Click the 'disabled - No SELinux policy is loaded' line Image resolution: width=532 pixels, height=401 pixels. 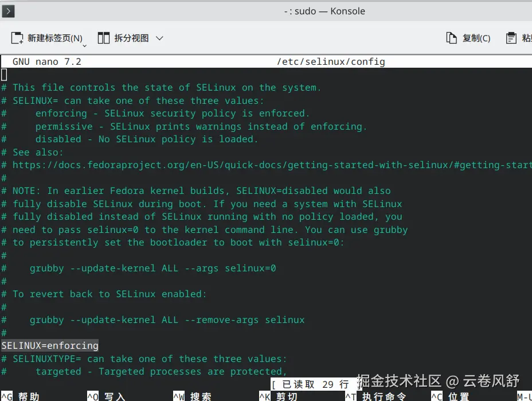point(130,139)
